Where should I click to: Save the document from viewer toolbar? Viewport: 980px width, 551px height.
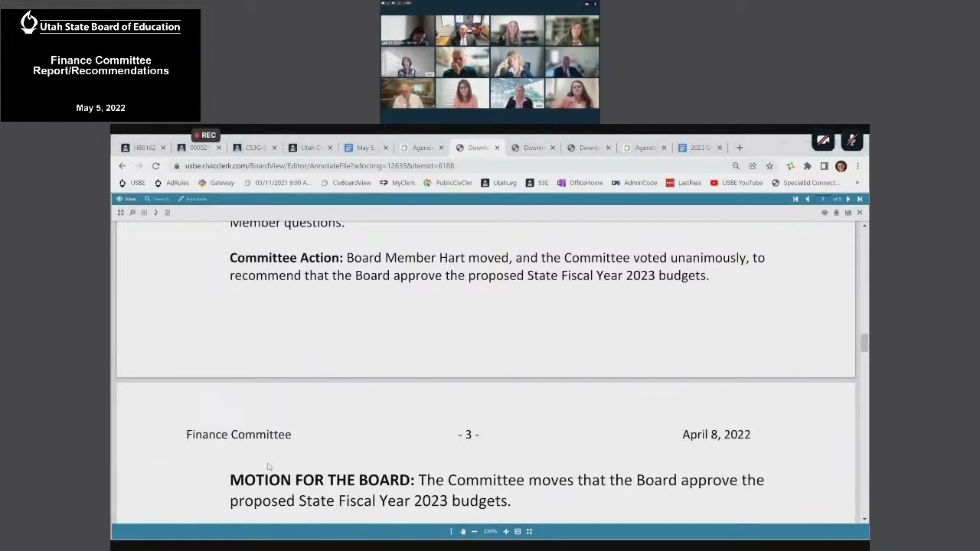(x=848, y=213)
